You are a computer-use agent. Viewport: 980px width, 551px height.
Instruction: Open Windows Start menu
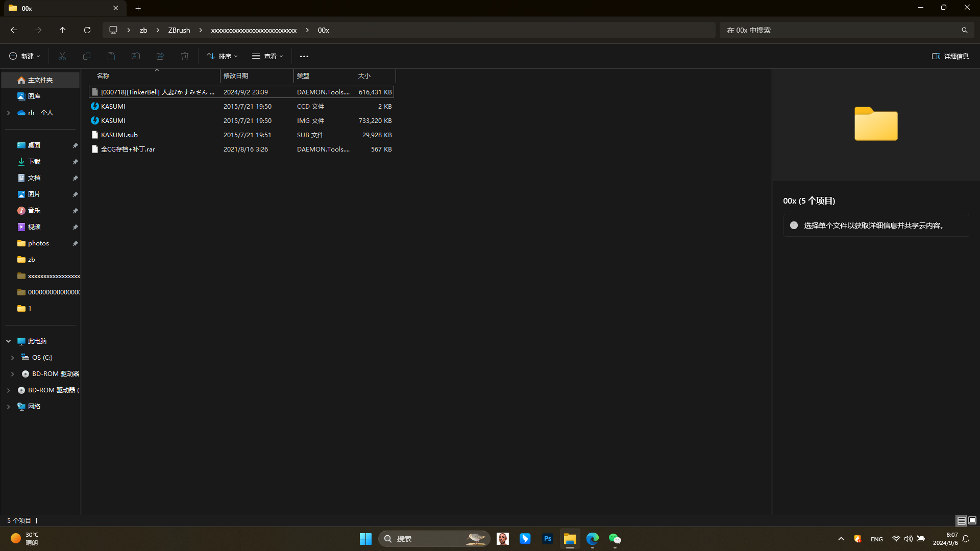[365, 539]
